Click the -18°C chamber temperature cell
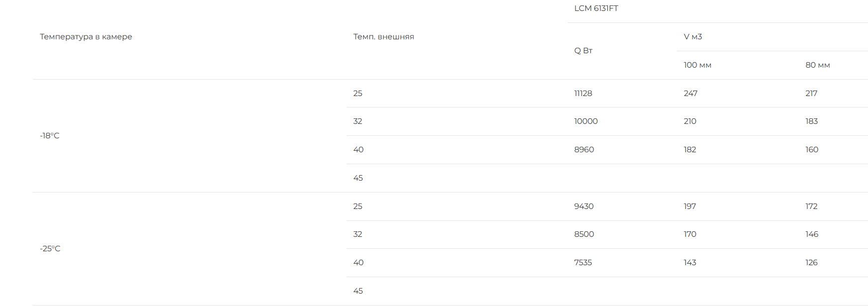Image resolution: width=868 pixels, height=306 pixels. click(x=50, y=136)
